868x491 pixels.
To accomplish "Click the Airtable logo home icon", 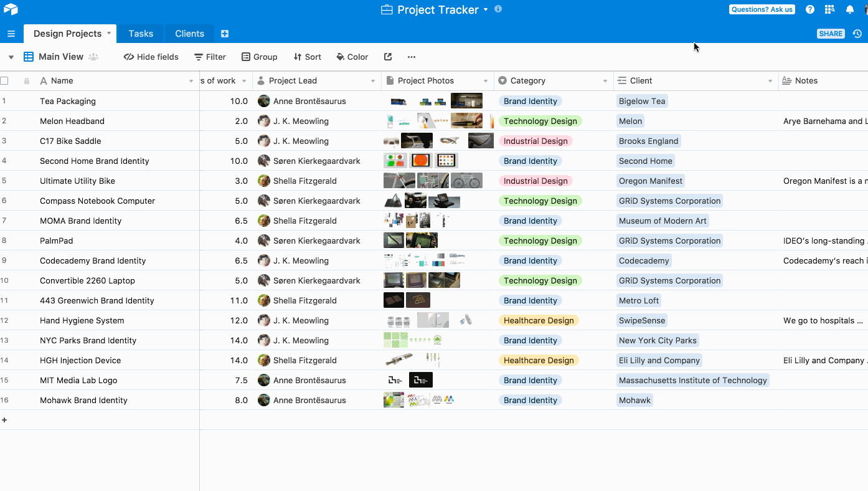I will (11, 9).
